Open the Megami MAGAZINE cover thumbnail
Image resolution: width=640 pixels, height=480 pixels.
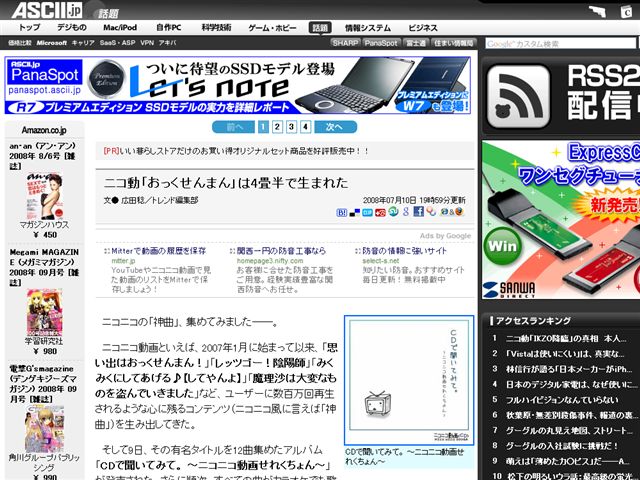(44, 312)
